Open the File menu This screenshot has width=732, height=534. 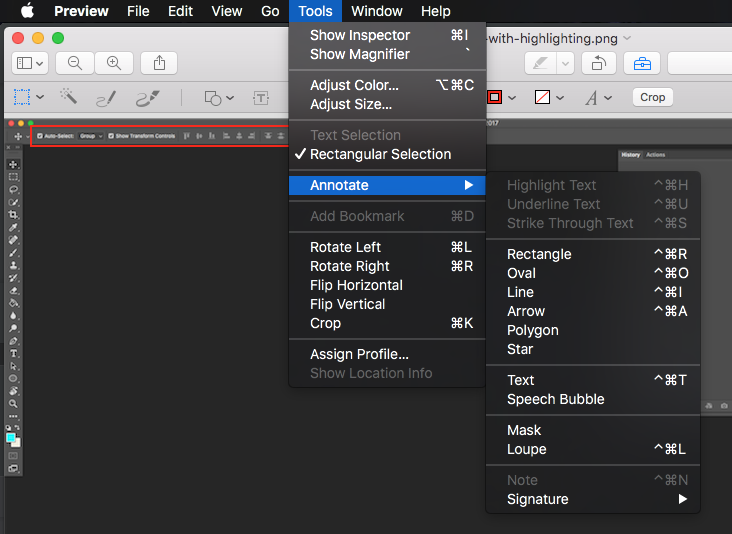point(138,11)
